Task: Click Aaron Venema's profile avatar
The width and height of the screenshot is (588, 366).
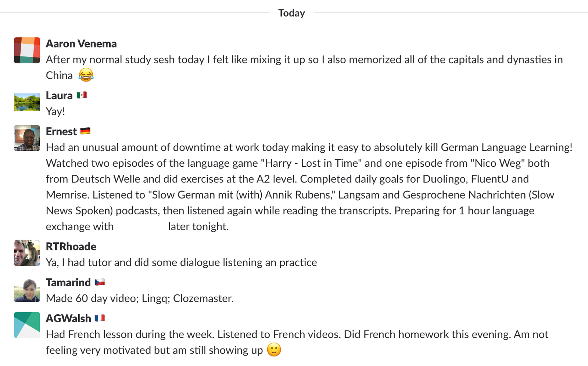Action: tap(27, 50)
